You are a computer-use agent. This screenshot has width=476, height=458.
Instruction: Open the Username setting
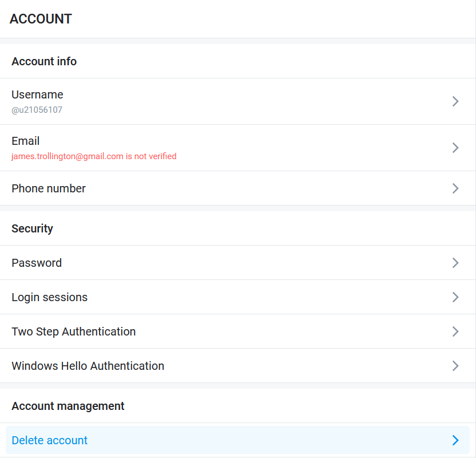(x=37, y=95)
